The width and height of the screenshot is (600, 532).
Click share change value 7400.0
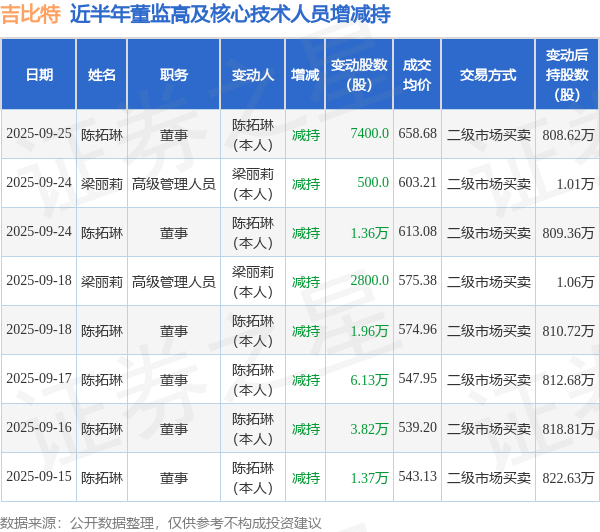pos(370,134)
